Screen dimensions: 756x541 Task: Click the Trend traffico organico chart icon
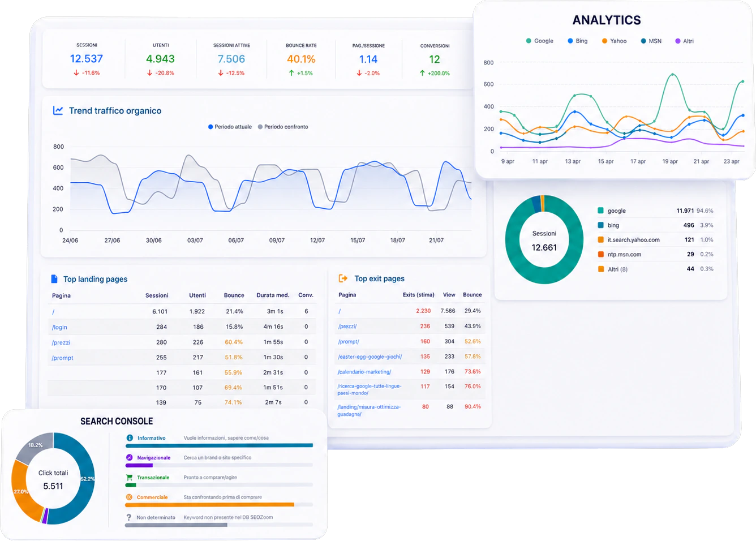[58, 110]
